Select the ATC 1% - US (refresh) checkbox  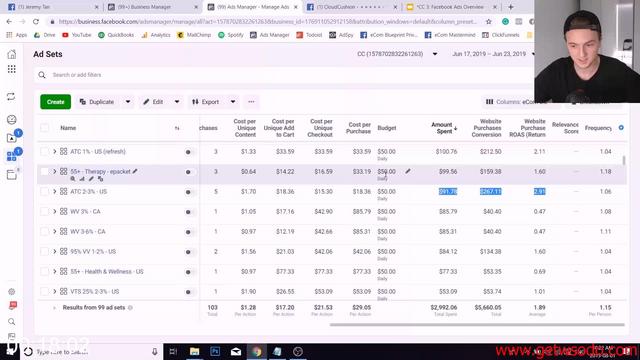point(44,151)
